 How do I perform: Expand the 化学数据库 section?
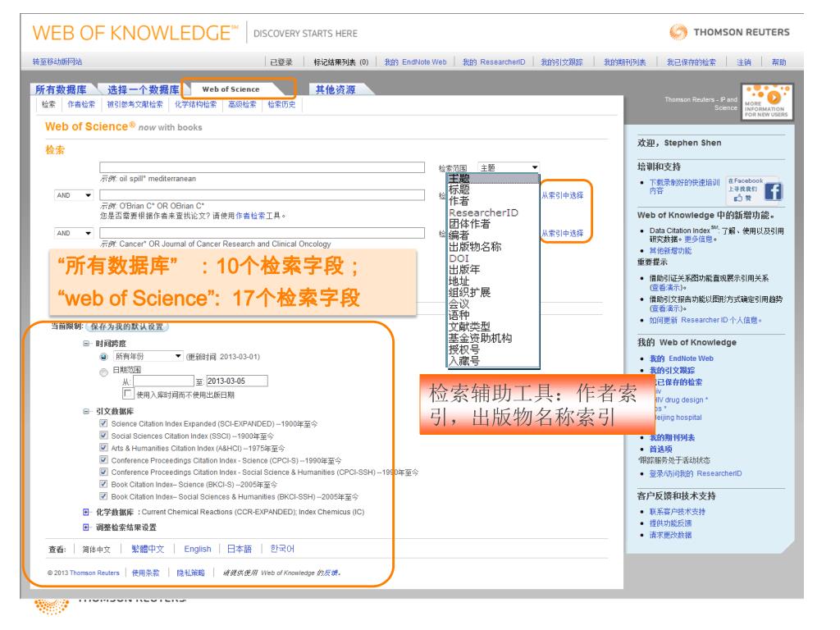point(86,512)
